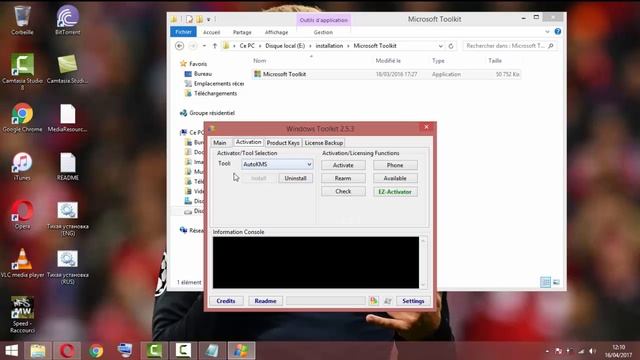Open Camtasia Studio 8 desktop shortcut
This screenshot has height=360, width=640.
[x=22, y=71]
